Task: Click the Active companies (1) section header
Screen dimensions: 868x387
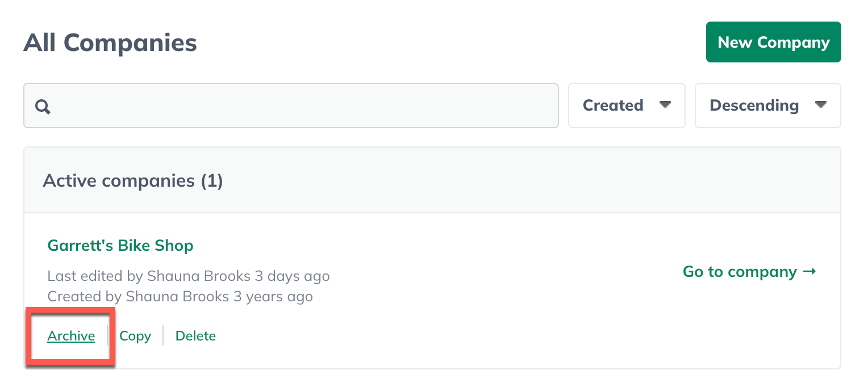Action: coord(432,180)
